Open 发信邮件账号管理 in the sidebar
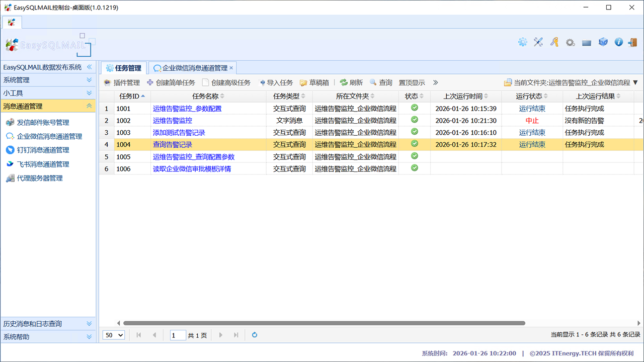This screenshot has height=362, width=644. click(38, 122)
